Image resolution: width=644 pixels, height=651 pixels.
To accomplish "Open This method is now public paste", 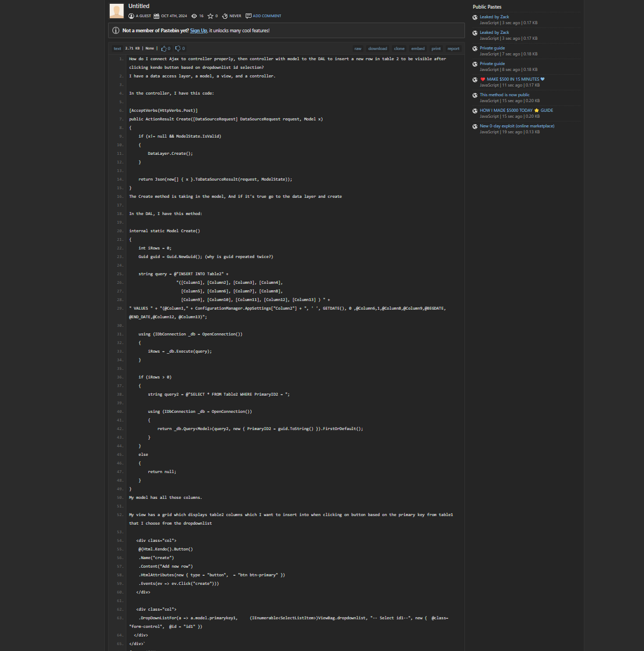I will [x=505, y=95].
